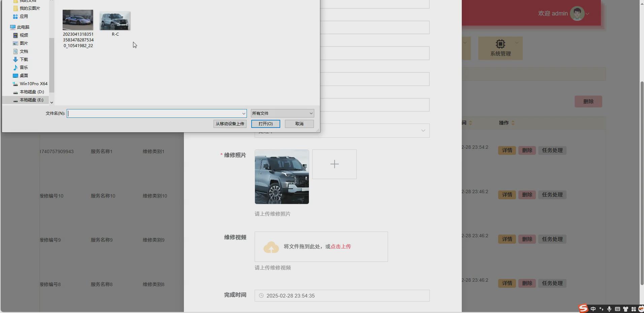Open the soft keyboard icon in tray
The width and height of the screenshot is (644, 313).
coord(617,309)
